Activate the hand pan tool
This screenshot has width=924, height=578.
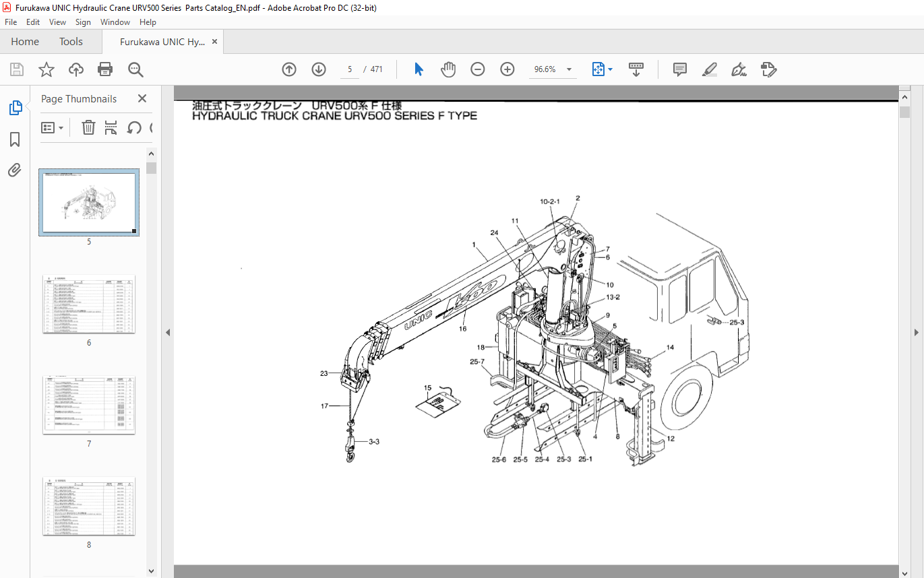tap(448, 69)
